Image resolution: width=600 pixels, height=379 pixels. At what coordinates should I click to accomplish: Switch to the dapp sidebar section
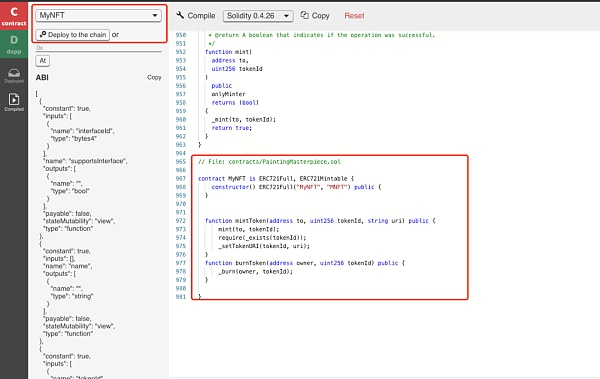coord(14,44)
